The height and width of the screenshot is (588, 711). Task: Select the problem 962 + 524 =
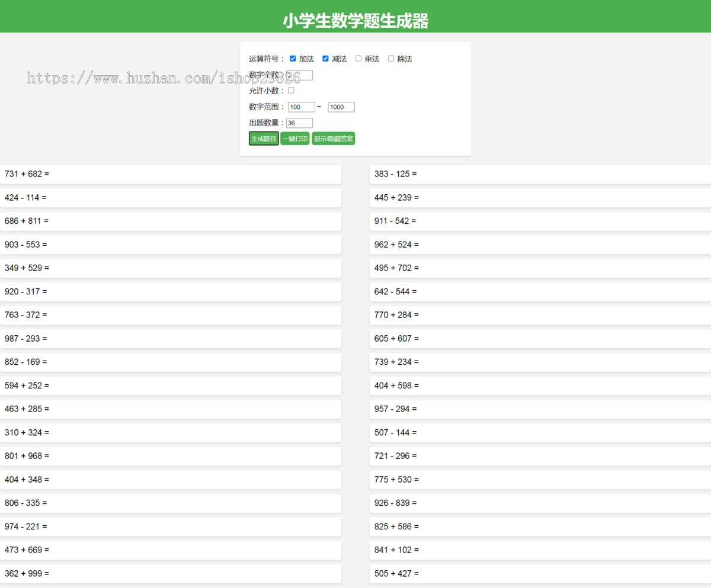(x=540, y=245)
